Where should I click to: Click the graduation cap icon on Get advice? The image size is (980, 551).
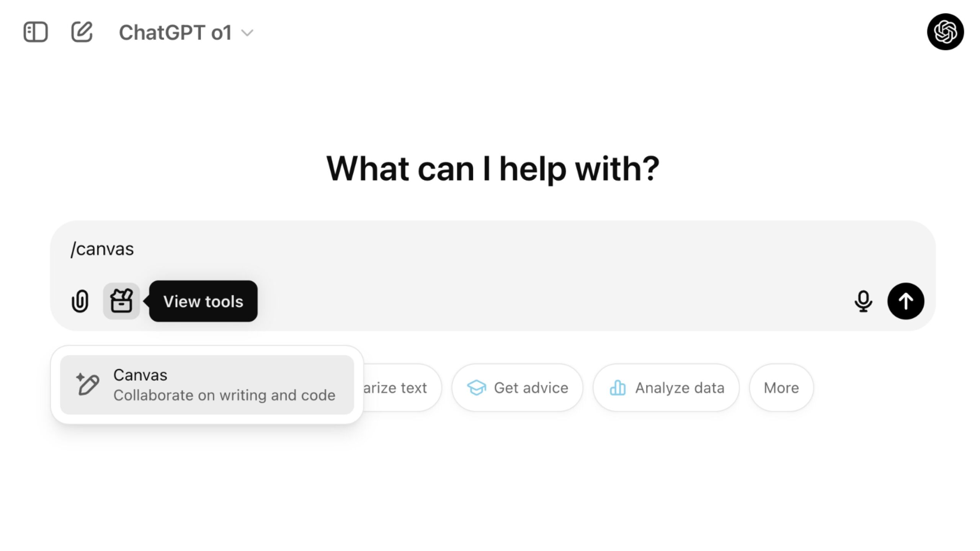[x=476, y=387]
